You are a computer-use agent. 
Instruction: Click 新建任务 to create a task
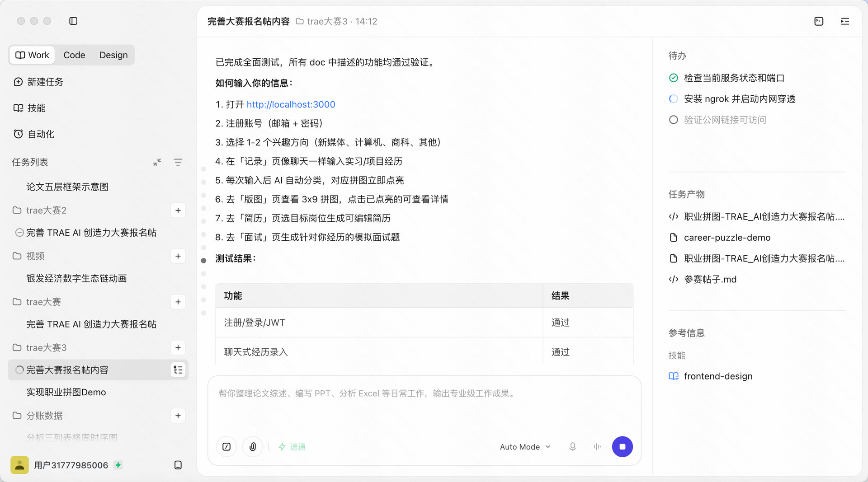coord(38,82)
